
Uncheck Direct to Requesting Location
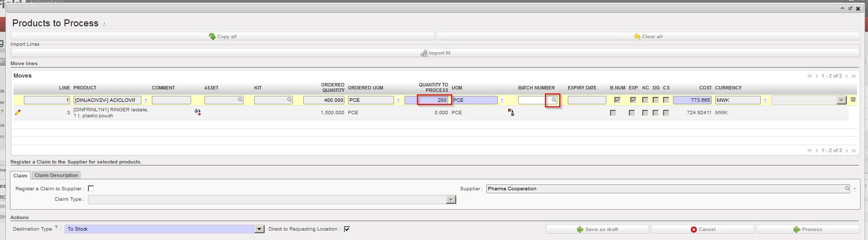[x=347, y=229]
